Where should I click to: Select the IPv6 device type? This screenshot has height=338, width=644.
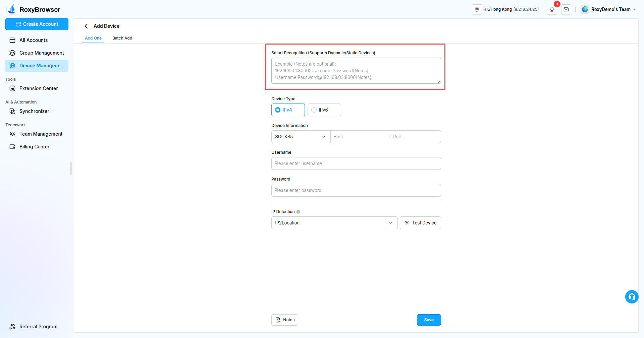[x=324, y=110]
